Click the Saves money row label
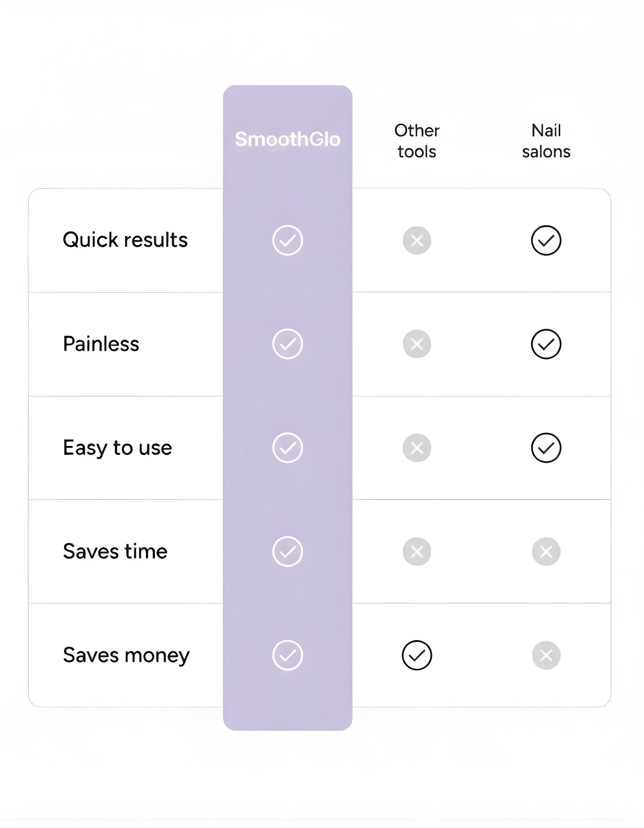 tap(126, 655)
